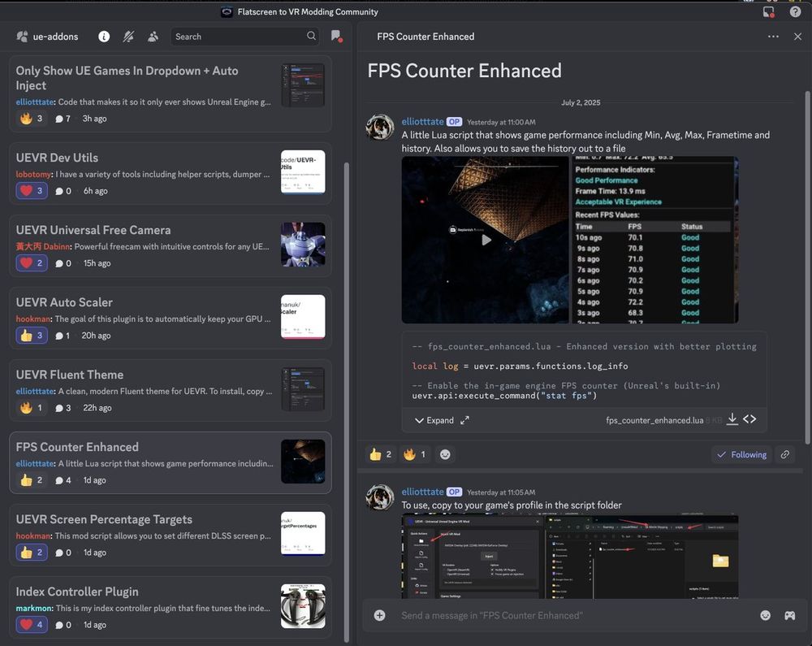Screen dimensions: 812x646
Task: Click the search magnifier icon
Action: pyautogui.click(x=311, y=36)
